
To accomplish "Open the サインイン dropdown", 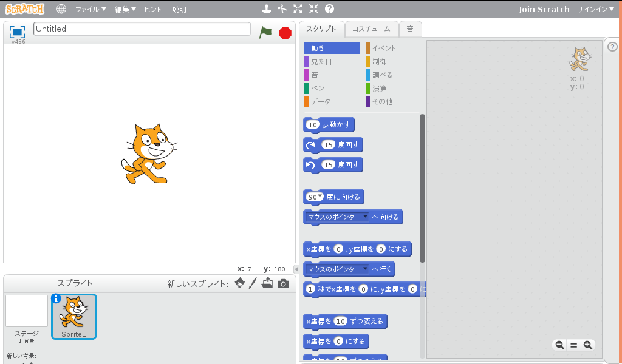I will click(595, 9).
